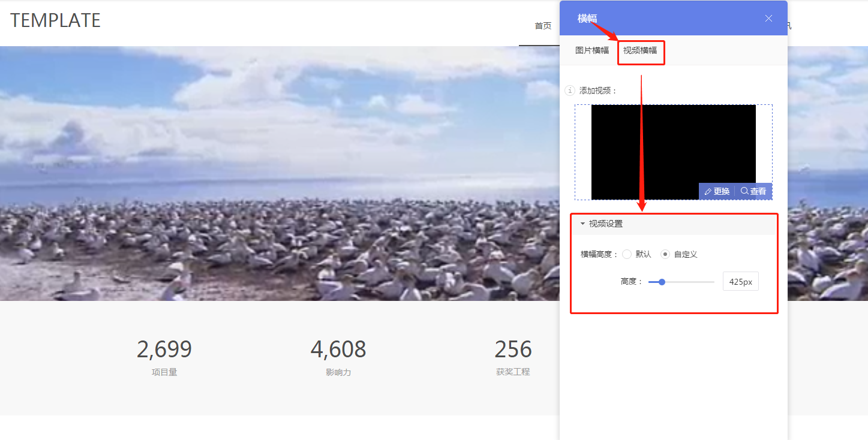
Task: Click the 4,608 影响力 number
Action: [338, 349]
